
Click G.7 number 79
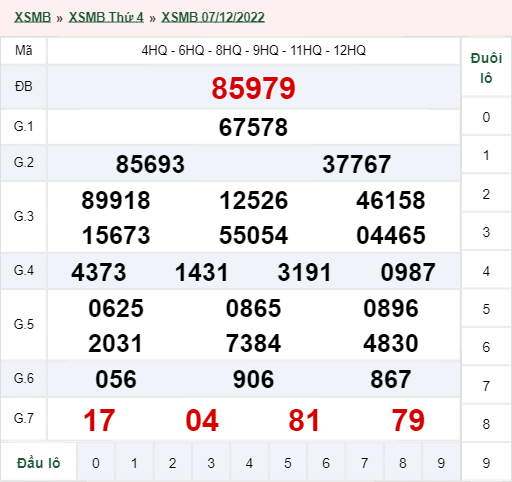click(408, 420)
